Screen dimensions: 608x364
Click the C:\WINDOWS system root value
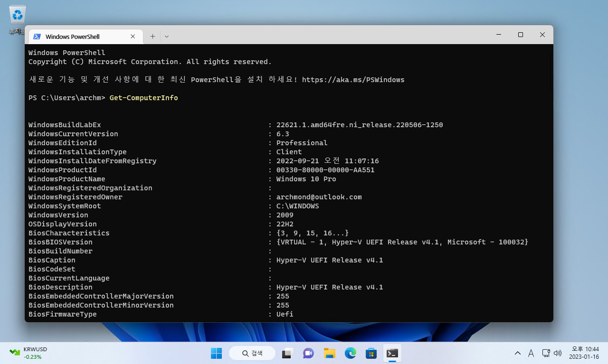click(297, 206)
